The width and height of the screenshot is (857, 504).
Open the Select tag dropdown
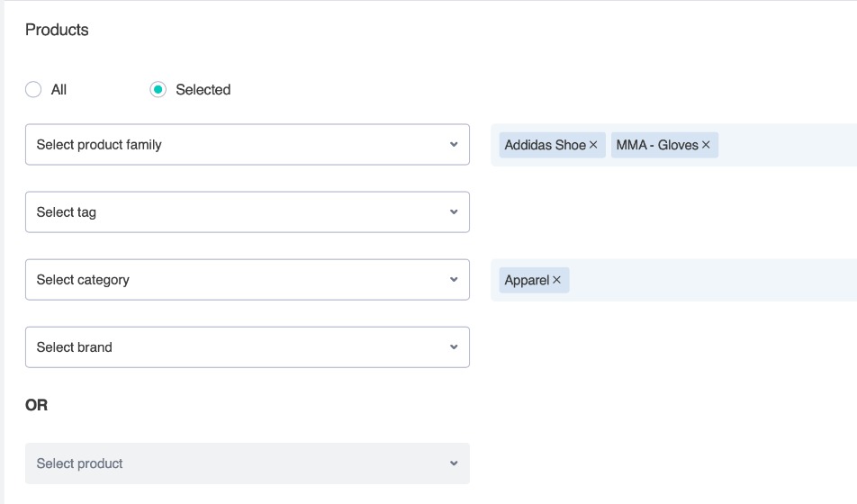tap(247, 212)
